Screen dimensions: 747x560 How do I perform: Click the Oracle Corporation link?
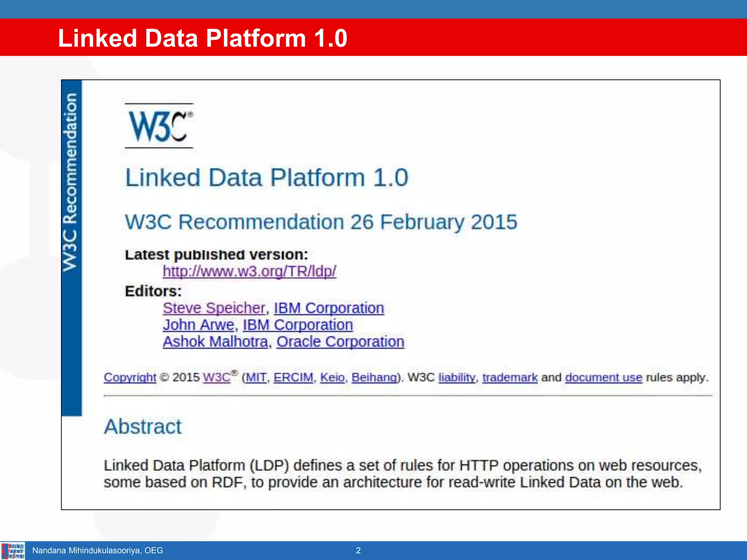[x=340, y=342]
